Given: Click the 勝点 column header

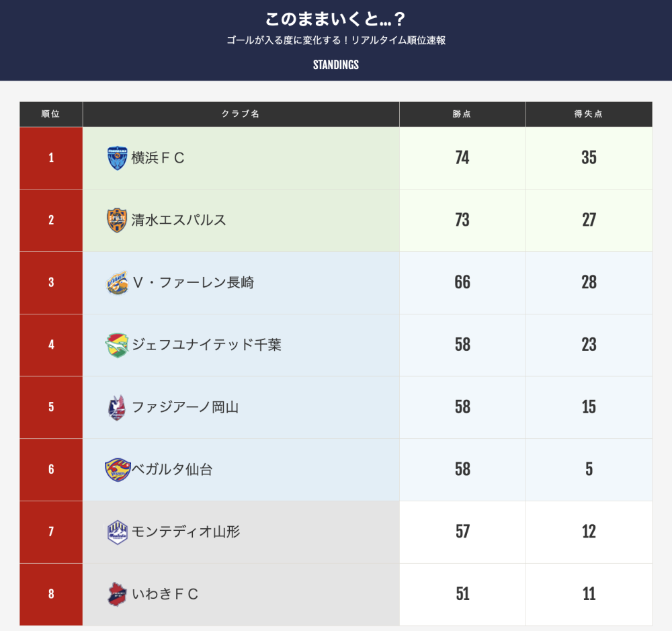Looking at the screenshot, I should tap(462, 114).
